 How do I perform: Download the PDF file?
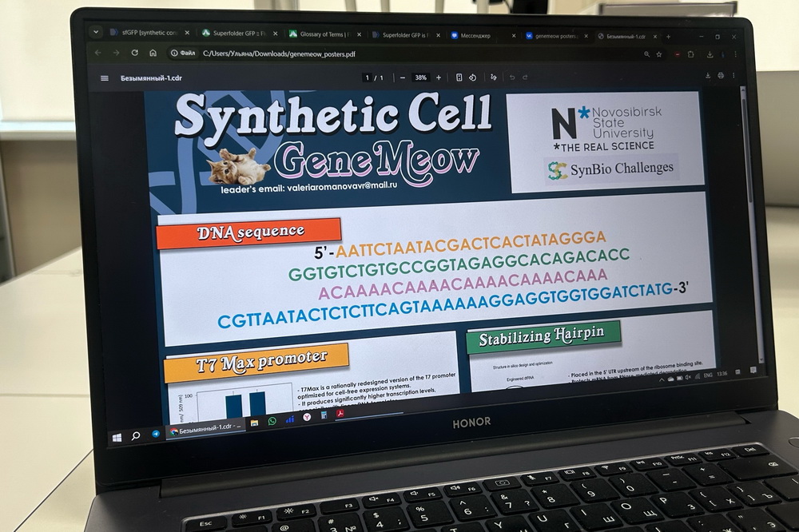pos(708,76)
